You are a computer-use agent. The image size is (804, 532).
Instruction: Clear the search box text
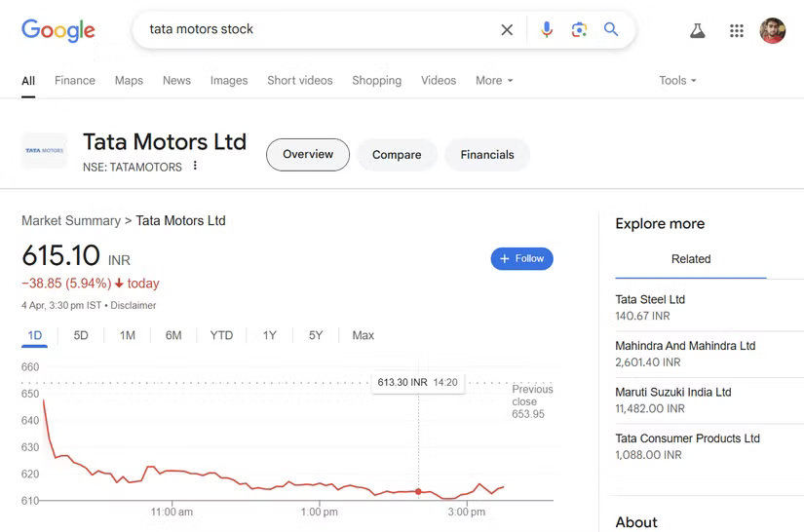point(507,30)
